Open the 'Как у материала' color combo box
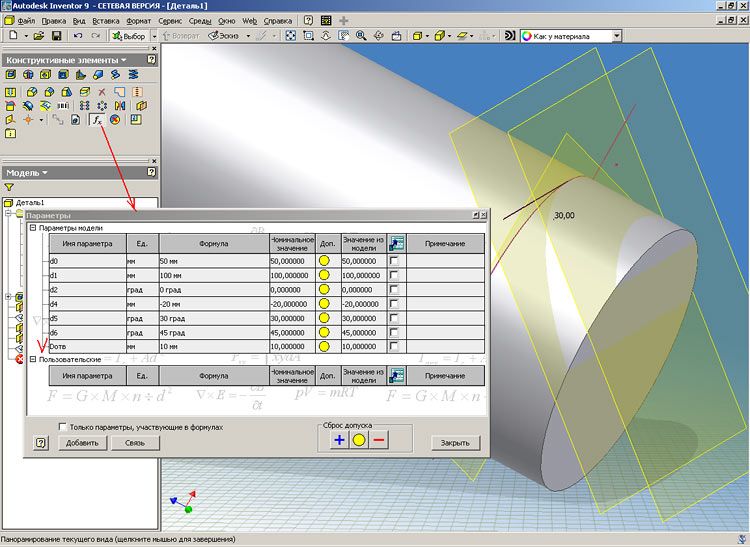This screenshot has width=750, height=547. click(617, 36)
